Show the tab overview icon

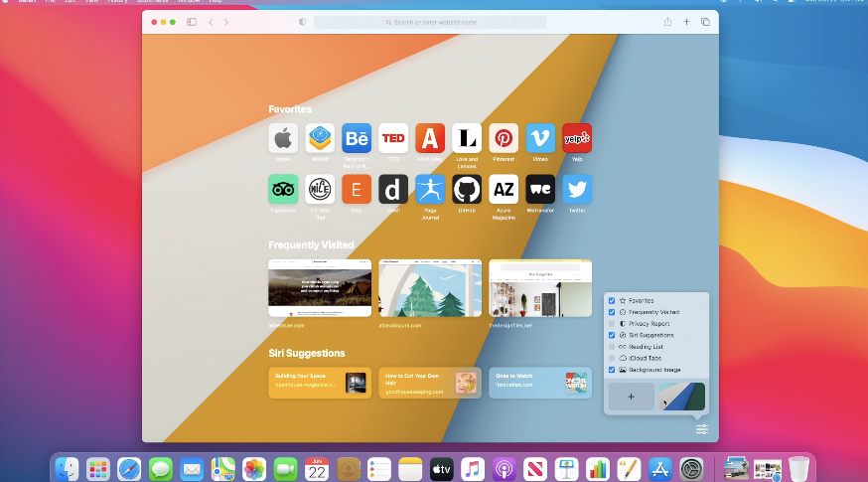tap(705, 22)
